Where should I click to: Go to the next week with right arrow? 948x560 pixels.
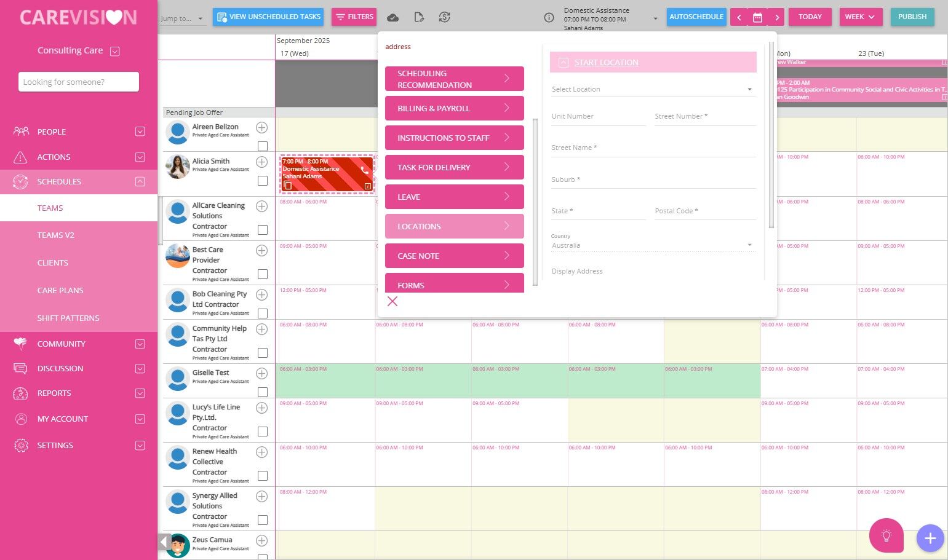[776, 17]
